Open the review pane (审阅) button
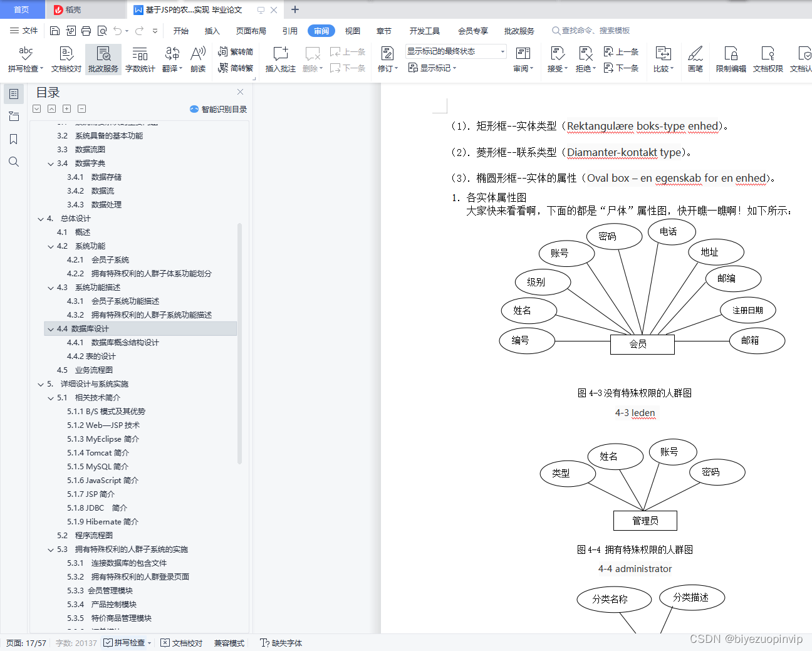 [x=523, y=60]
